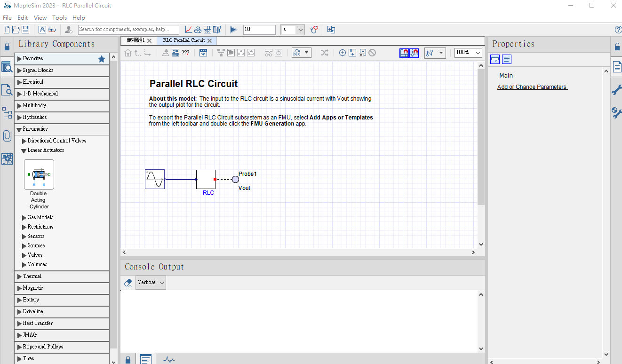This screenshot has height=364, width=622.
Task: Clear console with eraser icon
Action: (x=128, y=283)
